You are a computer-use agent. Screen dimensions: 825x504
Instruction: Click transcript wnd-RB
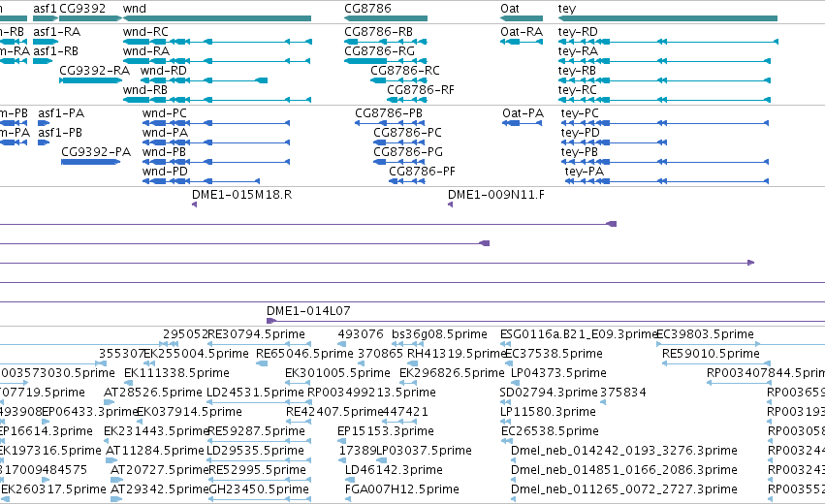click(x=144, y=90)
